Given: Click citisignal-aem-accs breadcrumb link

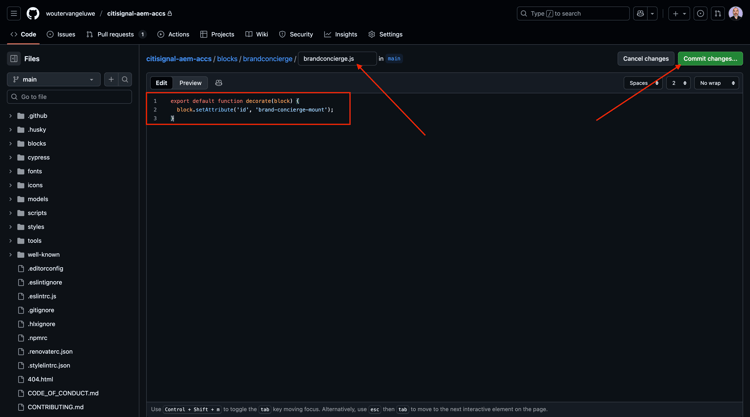Looking at the screenshot, I should tap(178, 59).
